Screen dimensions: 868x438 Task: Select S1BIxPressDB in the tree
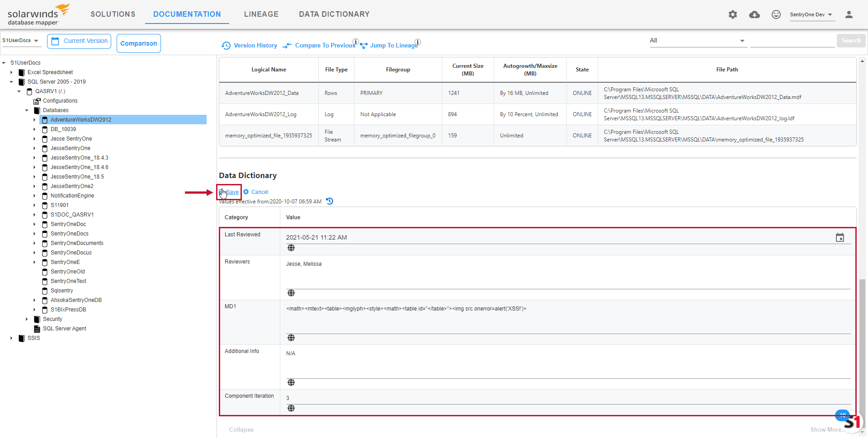click(68, 310)
